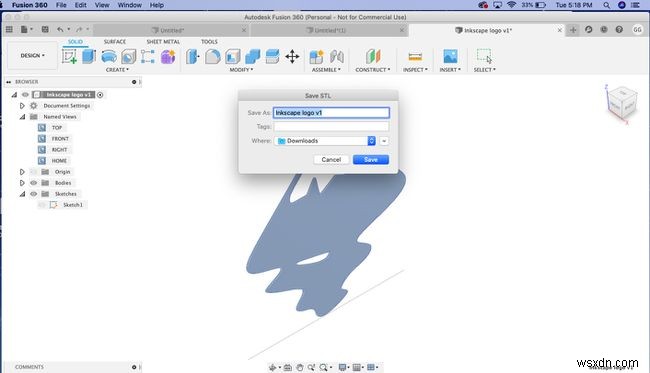Image resolution: width=650 pixels, height=373 pixels.
Task: Select the Insert image icon
Action: 450,56
